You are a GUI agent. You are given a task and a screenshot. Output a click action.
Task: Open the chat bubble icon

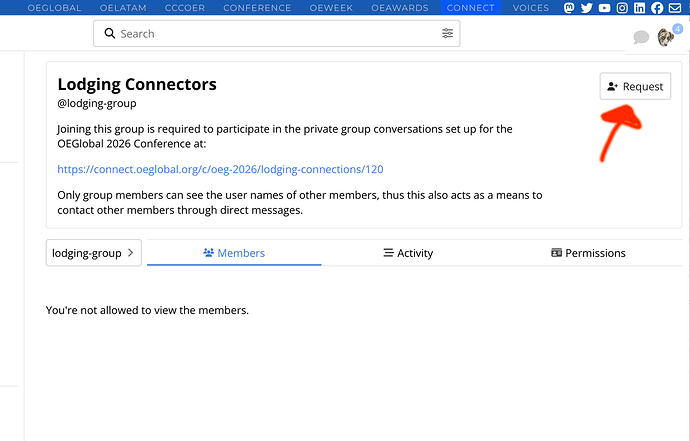tap(641, 37)
